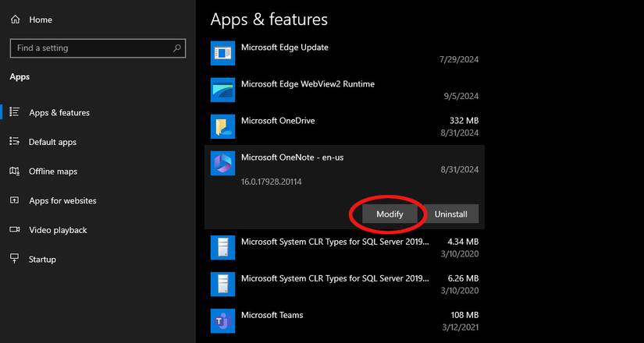Click the 3/12/2021 date of Teams

click(459, 327)
